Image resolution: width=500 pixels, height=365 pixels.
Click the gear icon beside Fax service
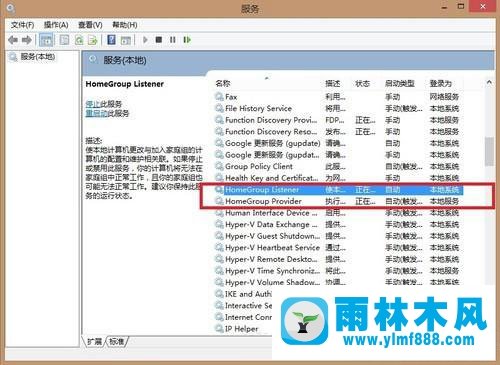219,97
